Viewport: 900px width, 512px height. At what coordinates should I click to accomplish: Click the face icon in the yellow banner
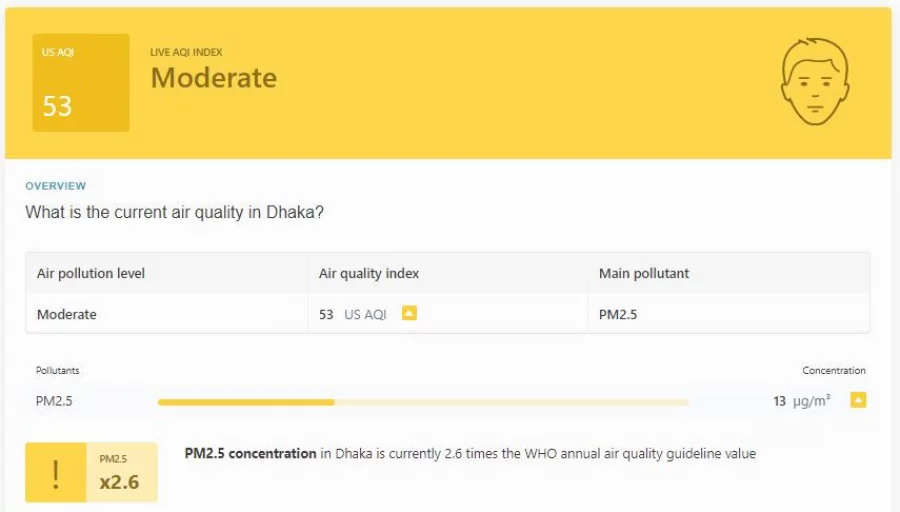[815, 82]
